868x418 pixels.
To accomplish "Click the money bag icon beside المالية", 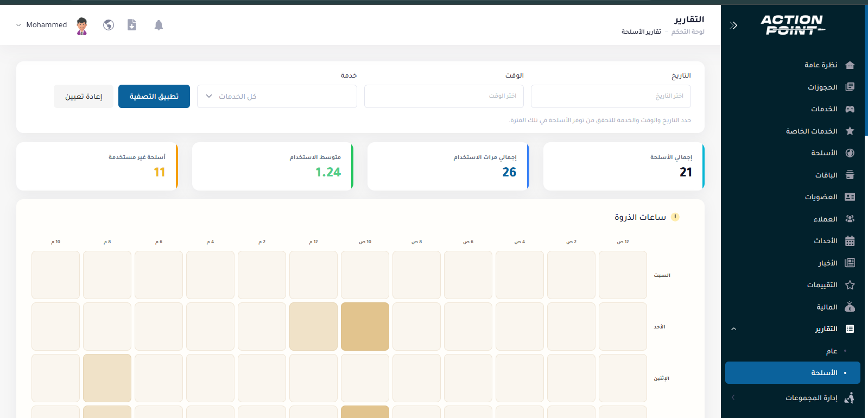I will coord(850,307).
